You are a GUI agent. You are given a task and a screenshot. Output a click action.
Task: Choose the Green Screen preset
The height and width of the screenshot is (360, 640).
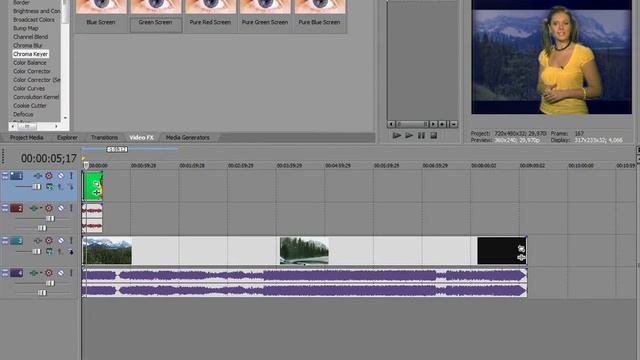tap(156, 15)
